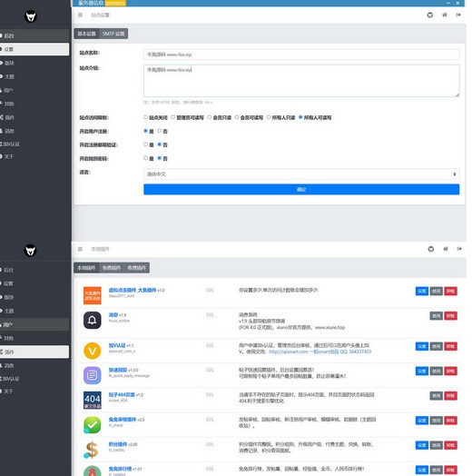Click 设置 button for 虚拟点击插件 row
This screenshot has height=476, width=472.
point(422,291)
